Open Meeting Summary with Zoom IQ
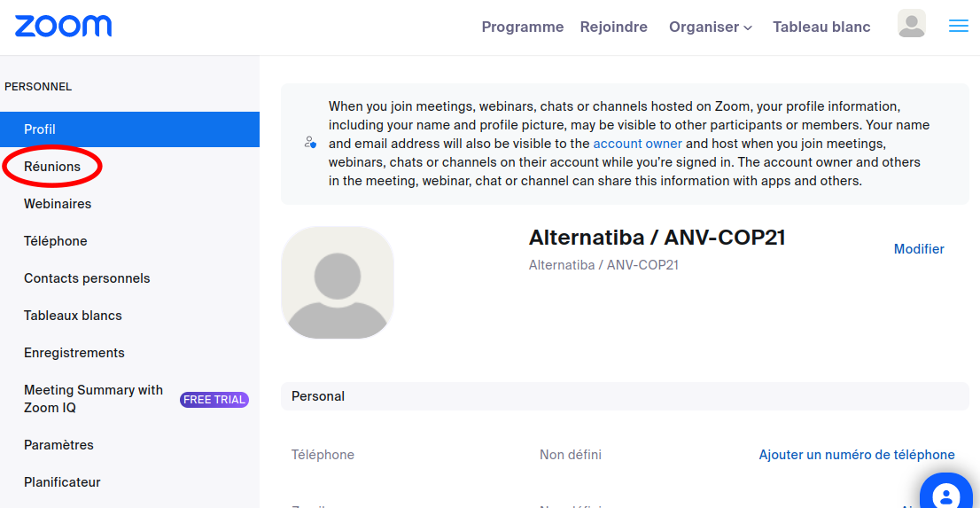The image size is (980, 508). [93, 399]
